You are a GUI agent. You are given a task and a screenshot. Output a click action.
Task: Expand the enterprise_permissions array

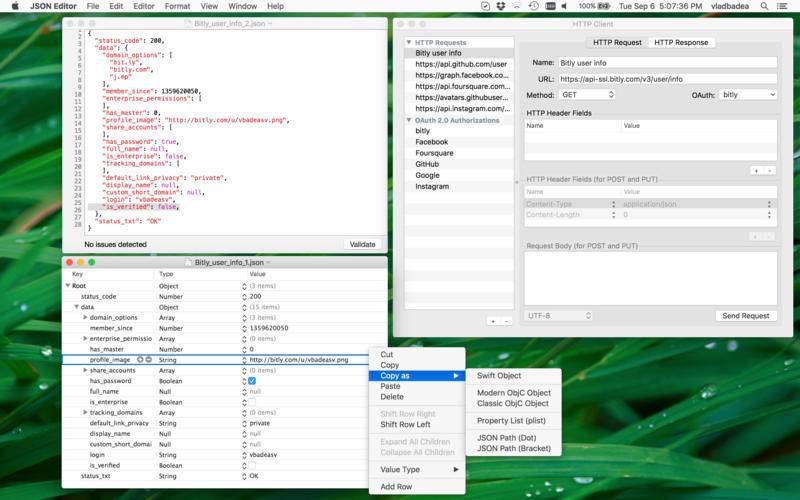point(85,339)
